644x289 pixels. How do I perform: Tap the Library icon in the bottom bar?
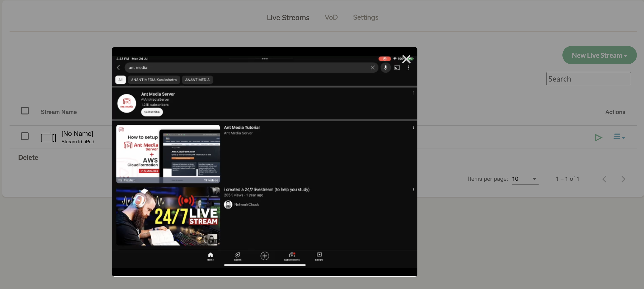319,256
